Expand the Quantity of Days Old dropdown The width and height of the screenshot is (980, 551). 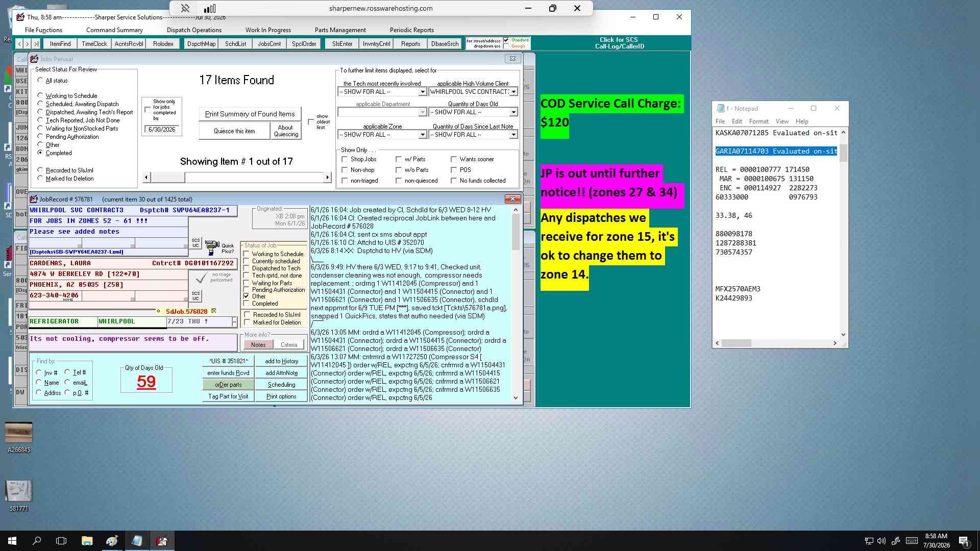(513, 112)
